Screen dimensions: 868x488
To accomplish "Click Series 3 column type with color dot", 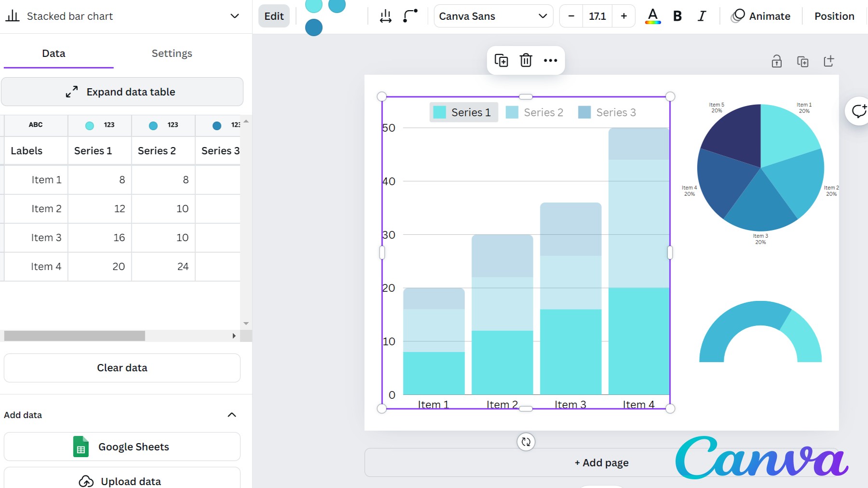I will click(218, 125).
